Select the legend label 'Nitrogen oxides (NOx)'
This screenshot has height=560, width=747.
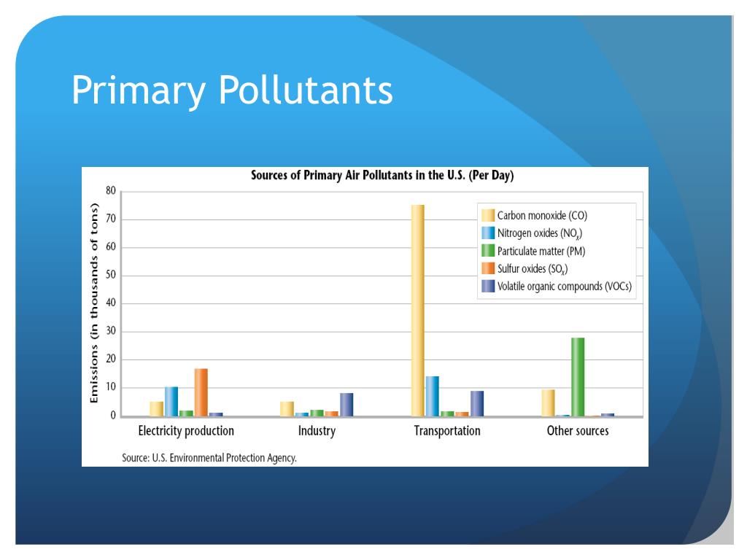(x=540, y=233)
